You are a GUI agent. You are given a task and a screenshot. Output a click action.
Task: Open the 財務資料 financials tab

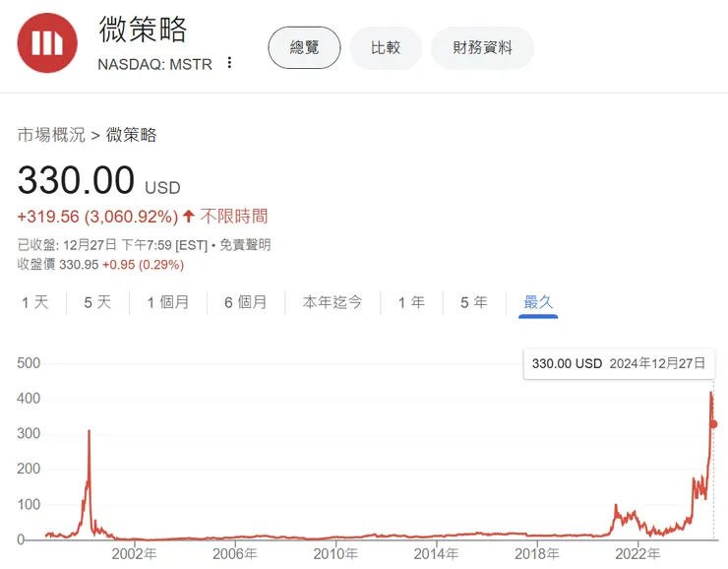[482, 47]
